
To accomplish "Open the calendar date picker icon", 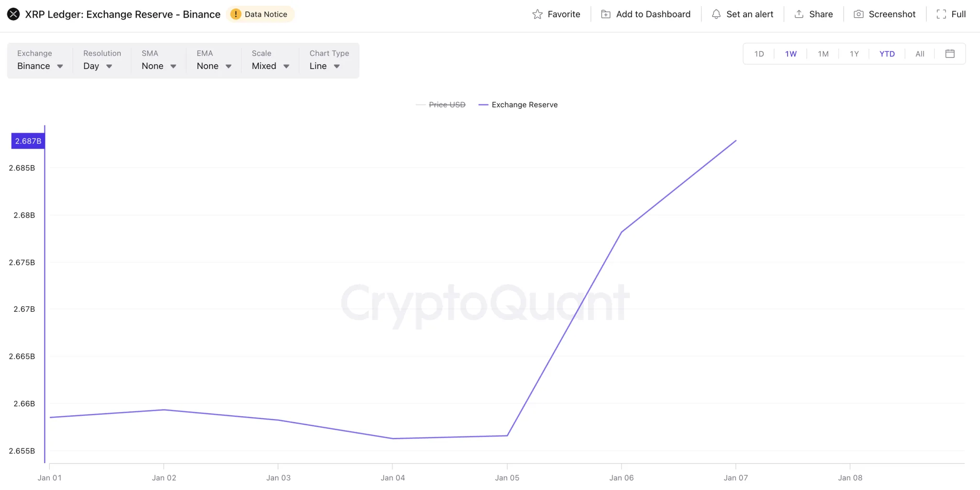I will pos(950,54).
